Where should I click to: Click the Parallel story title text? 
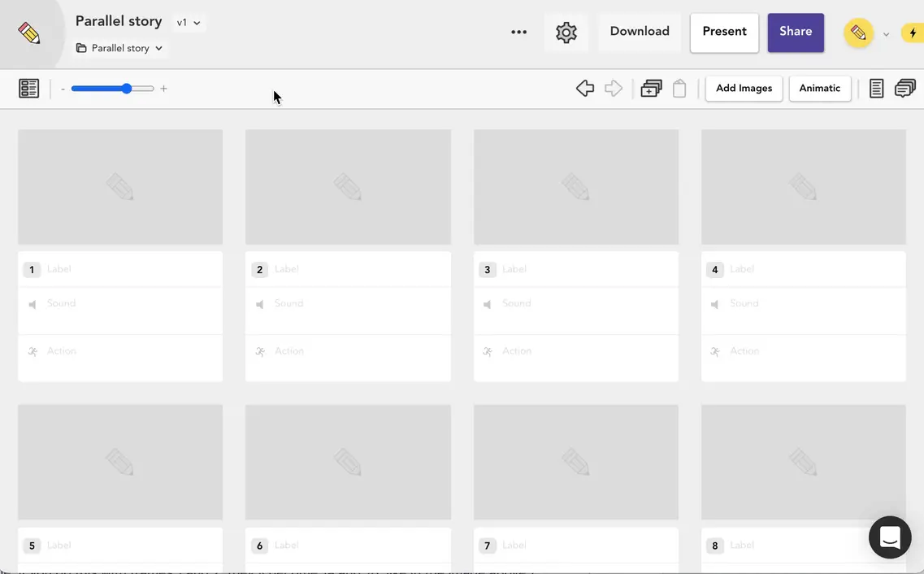(119, 21)
